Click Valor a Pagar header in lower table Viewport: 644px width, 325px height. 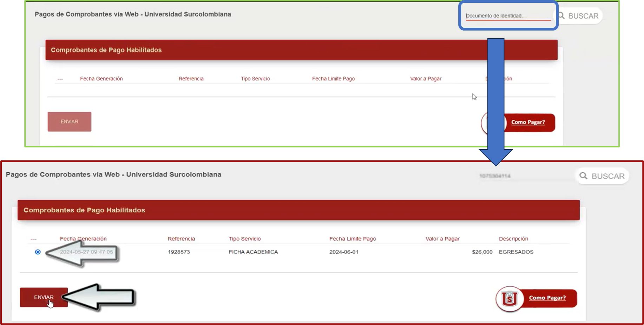442,239
